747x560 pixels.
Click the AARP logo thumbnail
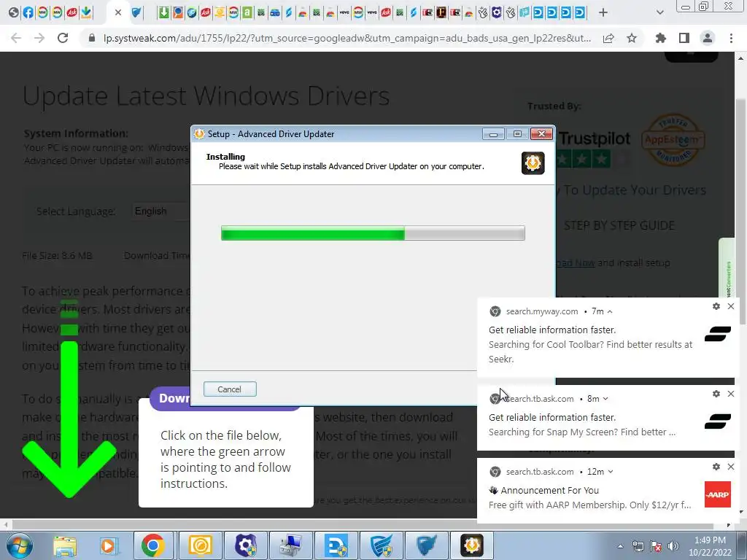coord(718,494)
